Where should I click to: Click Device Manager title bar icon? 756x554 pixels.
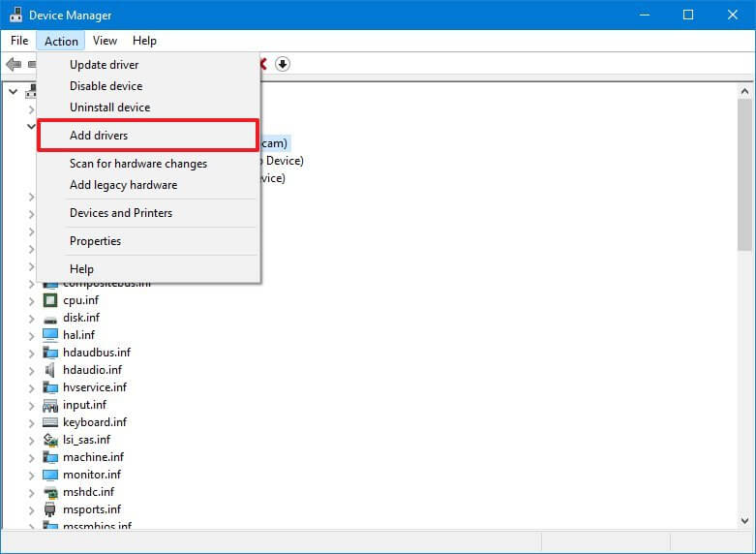[x=15, y=15]
